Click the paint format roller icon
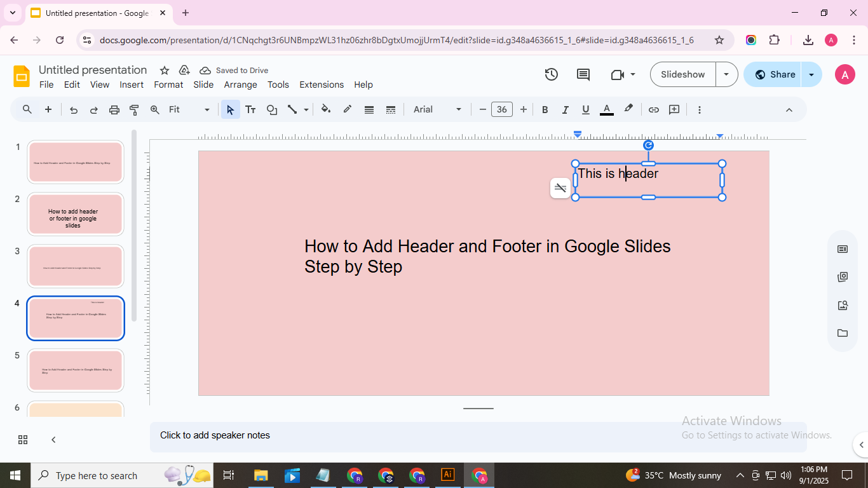868x488 pixels. pyautogui.click(x=134, y=110)
